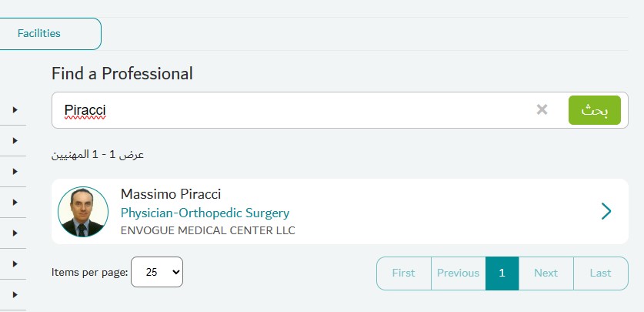The image size is (644, 312).
Task: Expand the fourth left sidebar arrow from the top
Action: pos(15,202)
